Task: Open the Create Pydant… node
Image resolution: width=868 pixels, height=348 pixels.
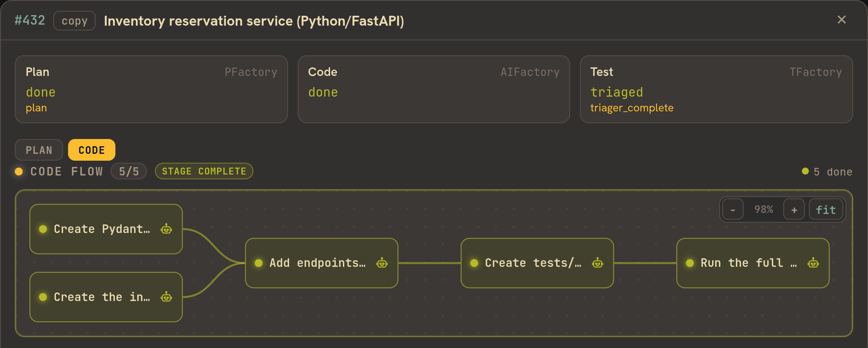Action: pyautogui.click(x=106, y=229)
